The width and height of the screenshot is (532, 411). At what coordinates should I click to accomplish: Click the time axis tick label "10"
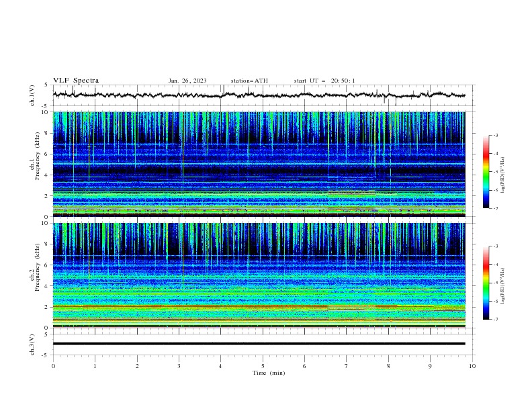point(472,366)
